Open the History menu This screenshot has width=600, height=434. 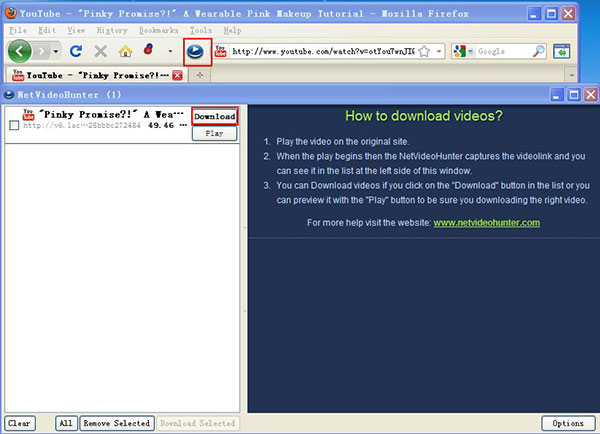(112, 30)
